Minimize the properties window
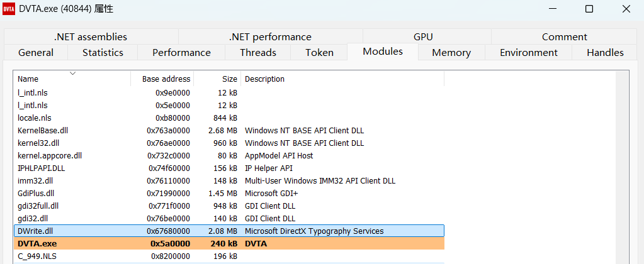Image resolution: width=644 pixels, height=264 pixels. click(x=552, y=9)
